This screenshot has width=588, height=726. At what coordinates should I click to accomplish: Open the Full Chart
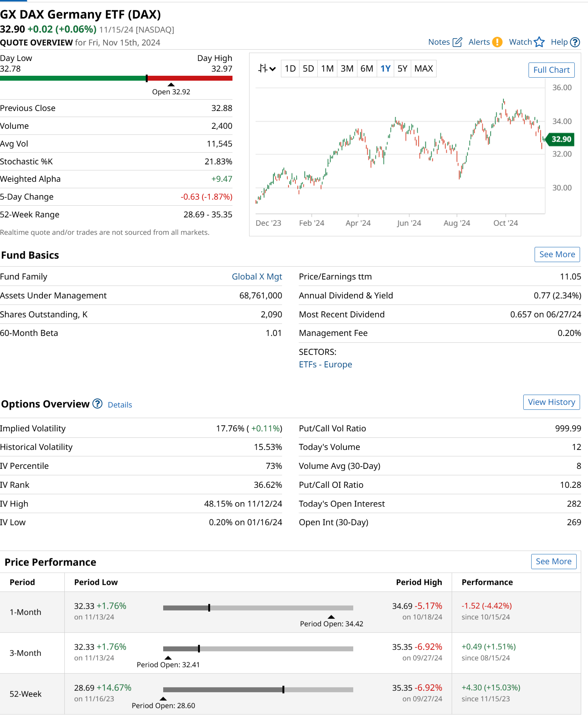(x=551, y=70)
